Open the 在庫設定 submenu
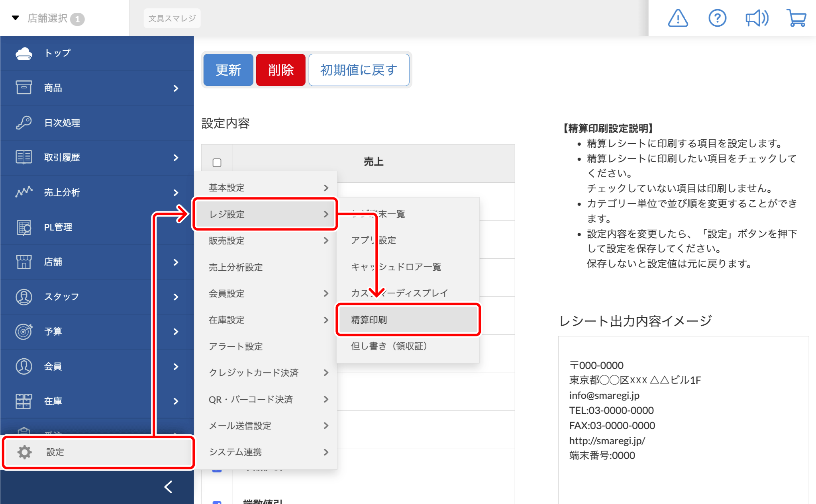 coord(266,320)
